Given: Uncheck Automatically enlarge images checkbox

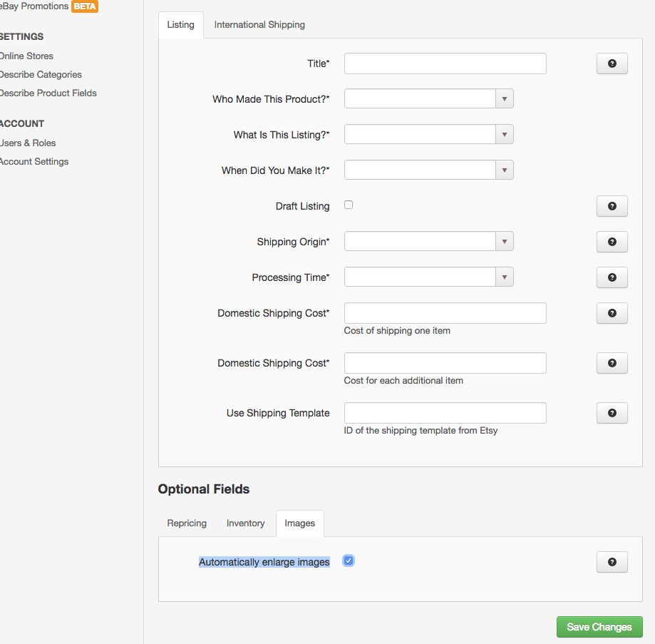Looking at the screenshot, I should [x=349, y=561].
